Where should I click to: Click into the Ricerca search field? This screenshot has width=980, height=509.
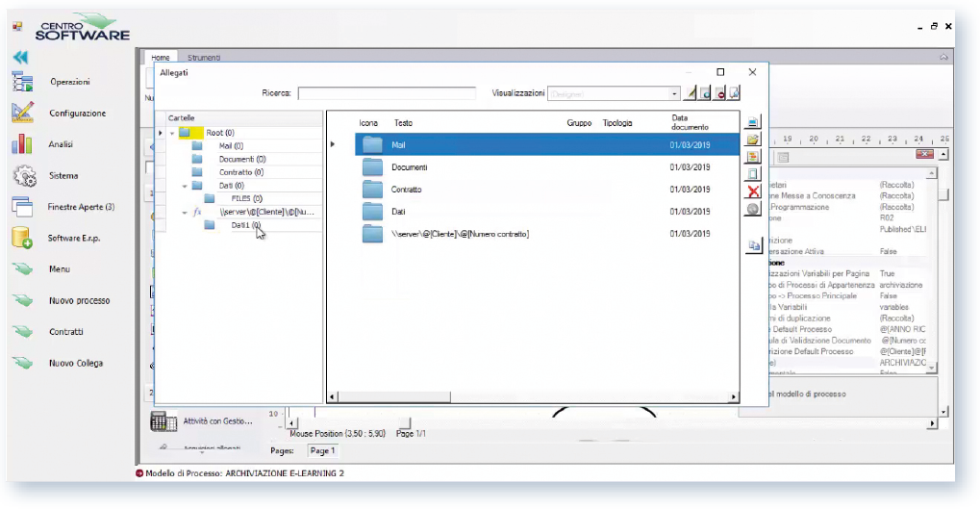(386, 93)
